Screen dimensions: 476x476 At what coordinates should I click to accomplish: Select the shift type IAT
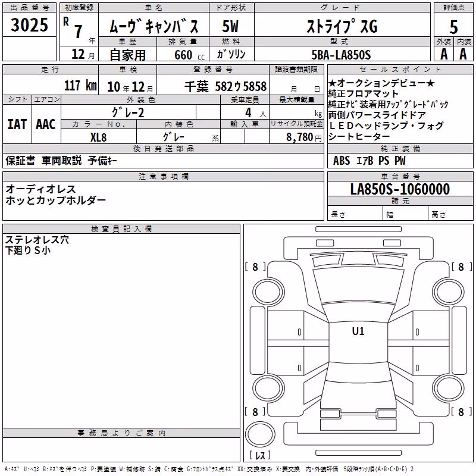[17, 124]
